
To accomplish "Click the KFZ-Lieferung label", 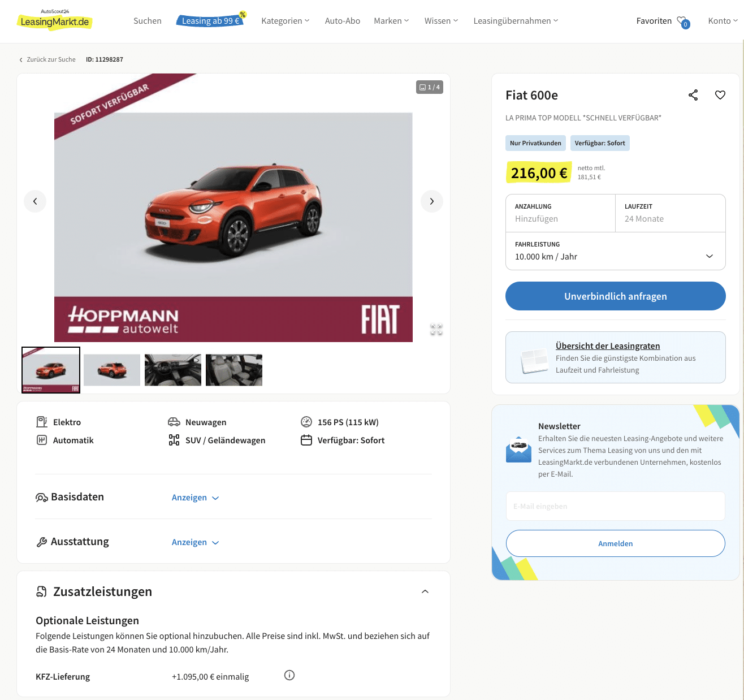I will [63, 677].
